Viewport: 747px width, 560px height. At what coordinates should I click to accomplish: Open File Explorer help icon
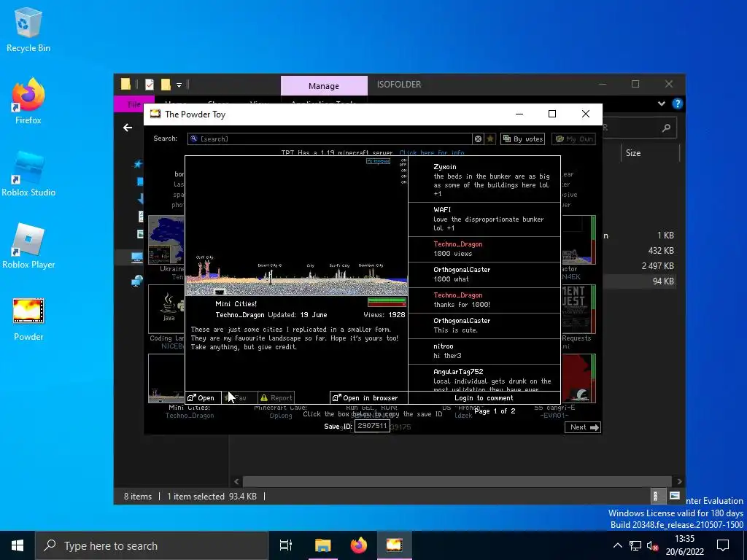pos(677,104)
